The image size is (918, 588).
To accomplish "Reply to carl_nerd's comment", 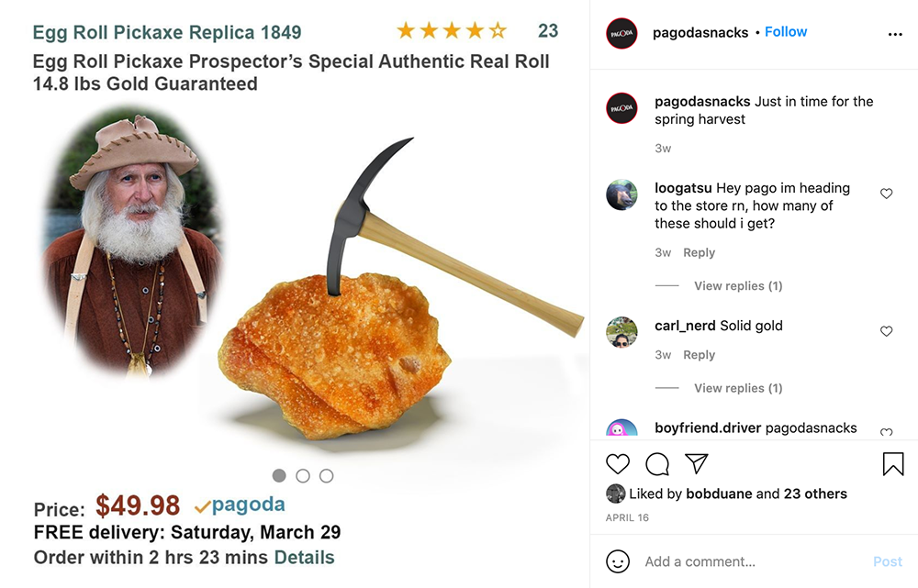I will tap(699, 355).
